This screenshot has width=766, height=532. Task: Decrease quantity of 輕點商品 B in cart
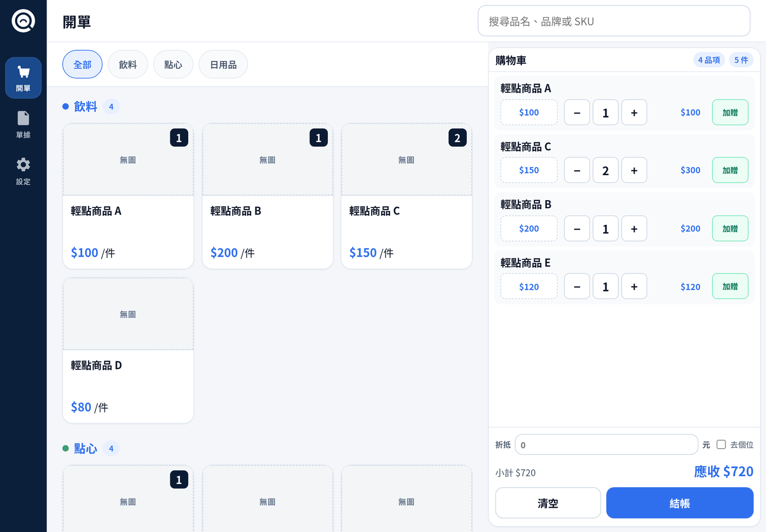[577, 229]
